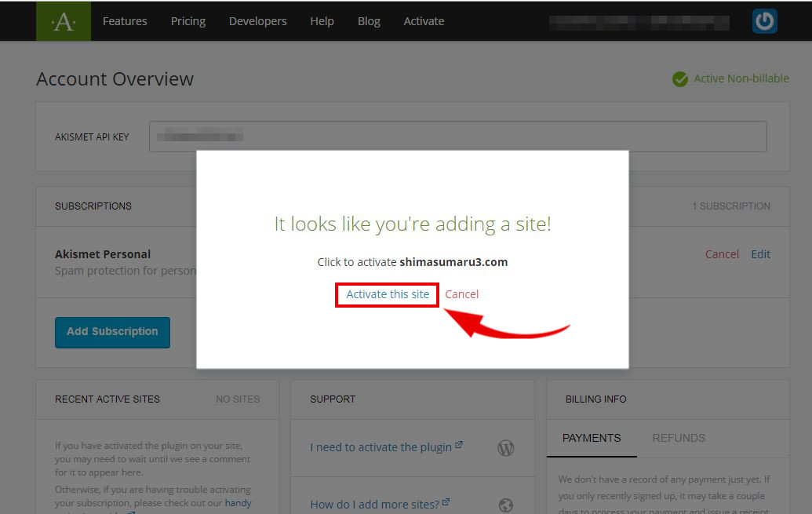Click the 'Account Overview' heading

[x=115, y=79]
